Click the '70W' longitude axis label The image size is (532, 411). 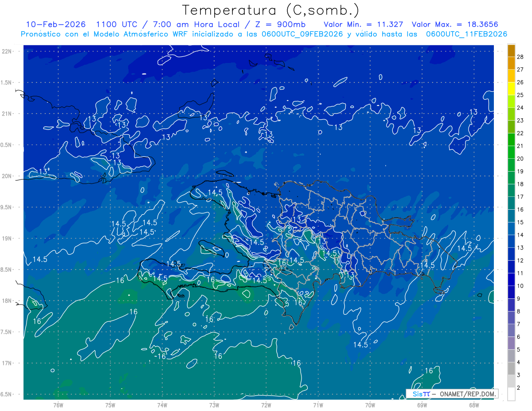coord(370,405)
